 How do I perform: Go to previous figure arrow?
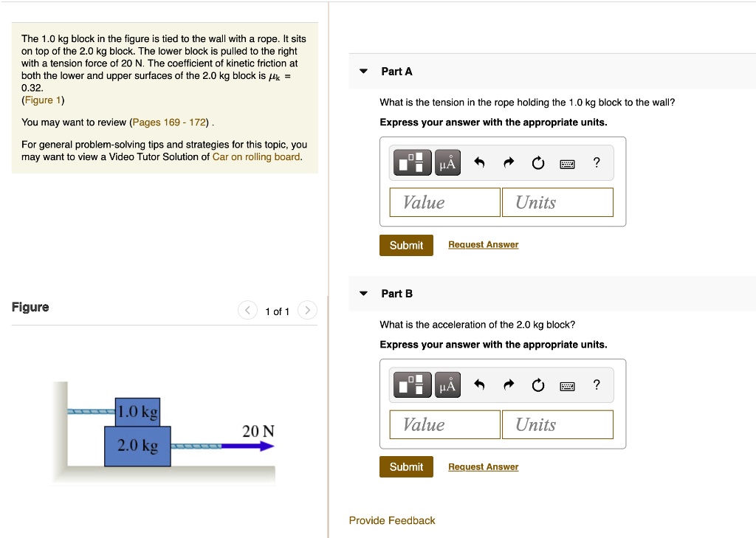coord(247,310)
